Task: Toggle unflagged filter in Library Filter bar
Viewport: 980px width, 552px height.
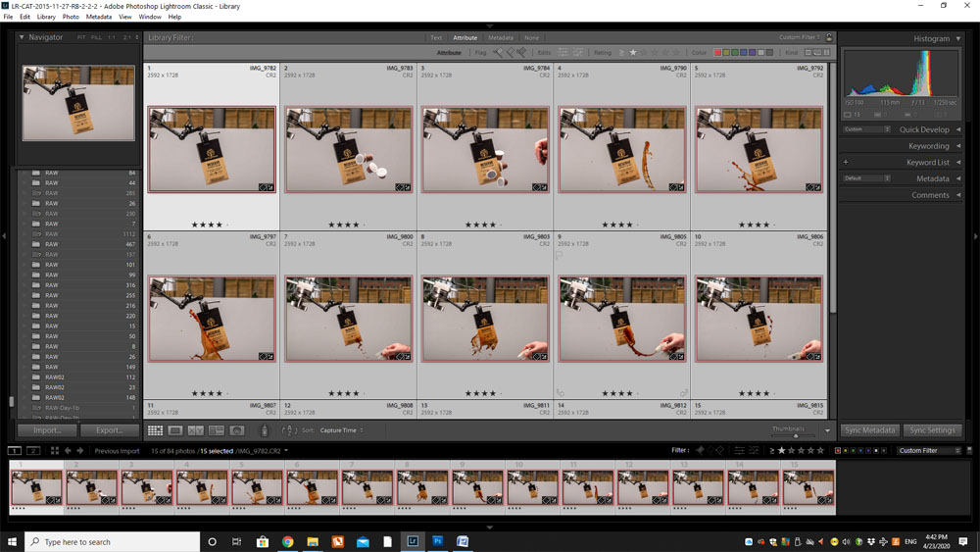Action: 510,53
